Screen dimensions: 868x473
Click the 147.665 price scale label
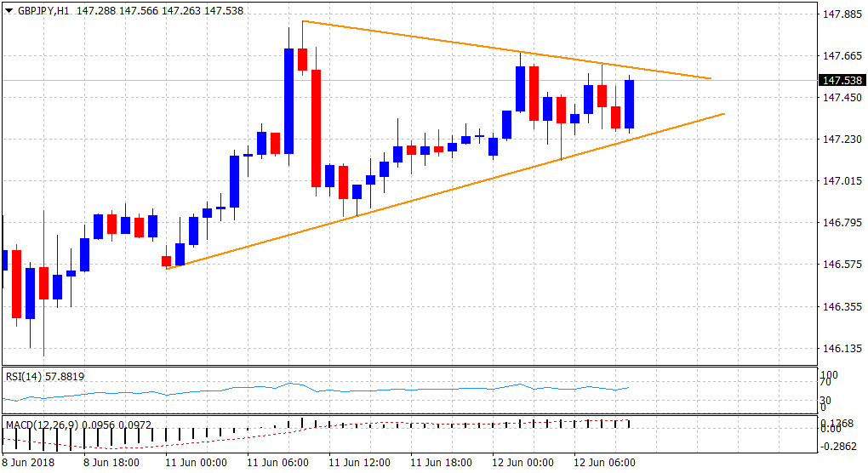pos(842,56)
